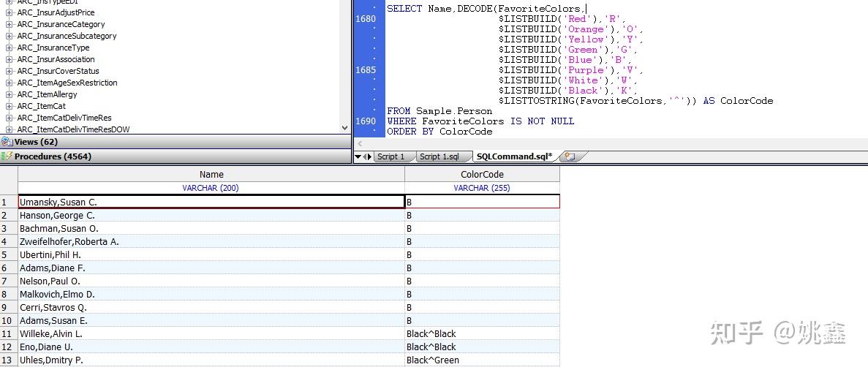Click the tab scroll left/right arrows
The height and width of the screenshot is (367, 868).
[x=367, y=156]
